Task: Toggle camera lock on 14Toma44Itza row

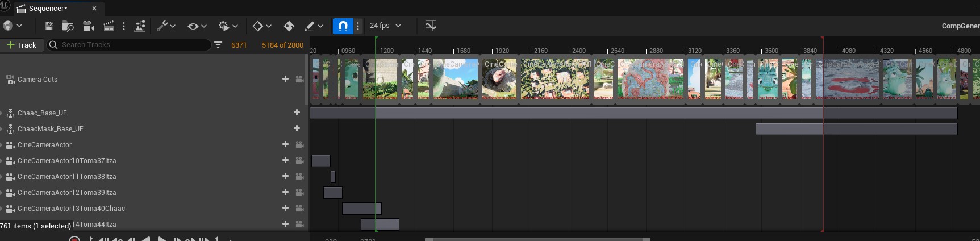Action: tap(299, 224)
